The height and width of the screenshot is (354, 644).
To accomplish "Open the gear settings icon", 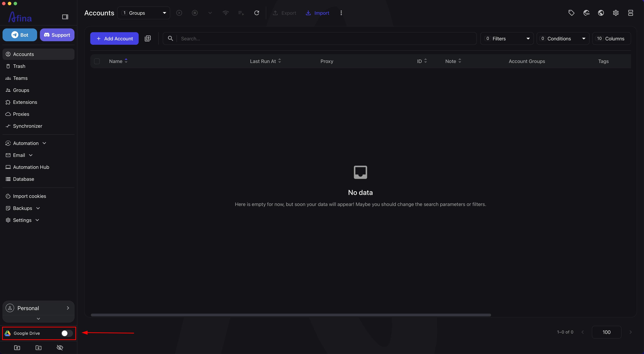I will coord(616,13).
